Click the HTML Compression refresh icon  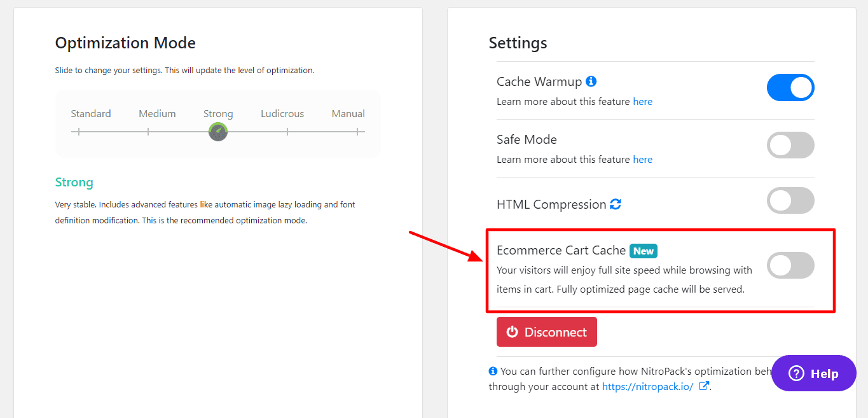point(616,204)
